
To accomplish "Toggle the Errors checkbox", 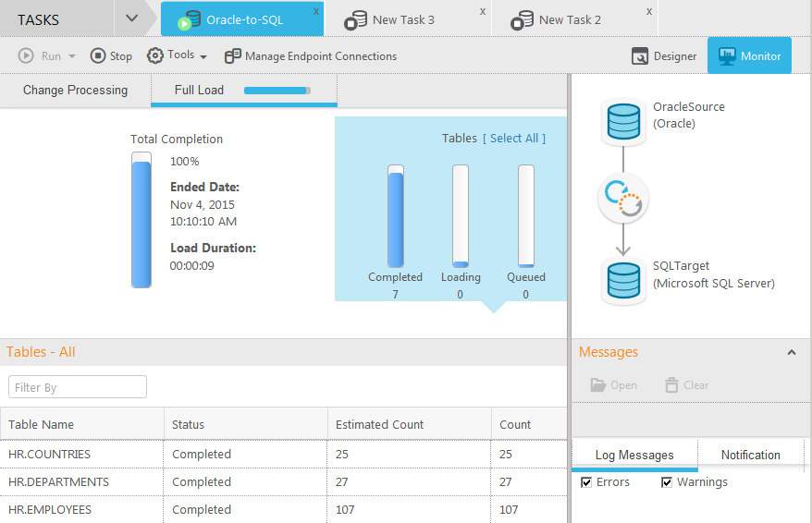I will [586, 482].
